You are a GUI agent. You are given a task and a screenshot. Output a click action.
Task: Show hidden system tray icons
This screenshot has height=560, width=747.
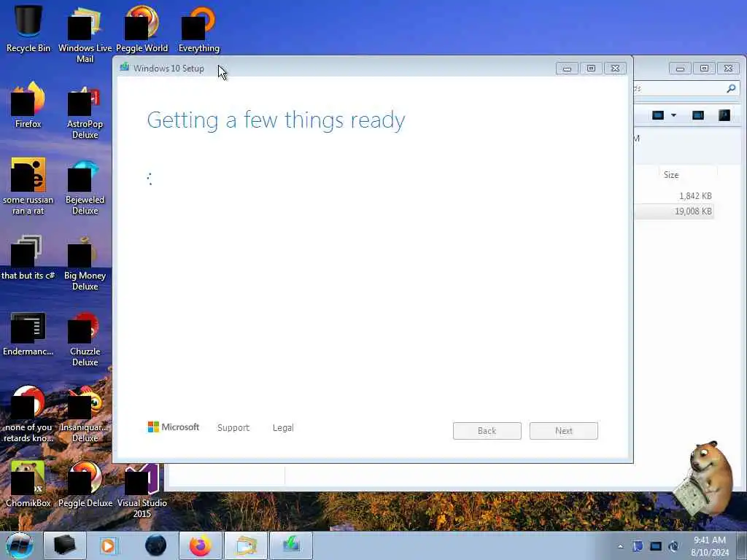(620, 546)
